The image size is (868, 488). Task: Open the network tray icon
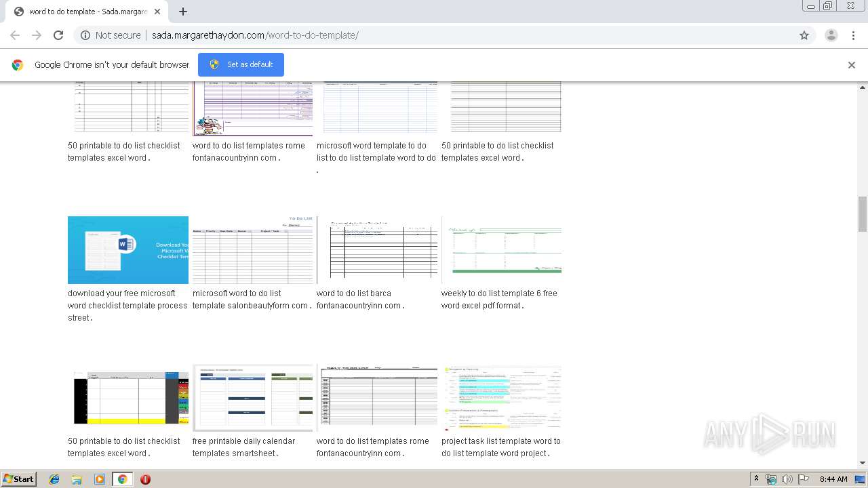771,479
